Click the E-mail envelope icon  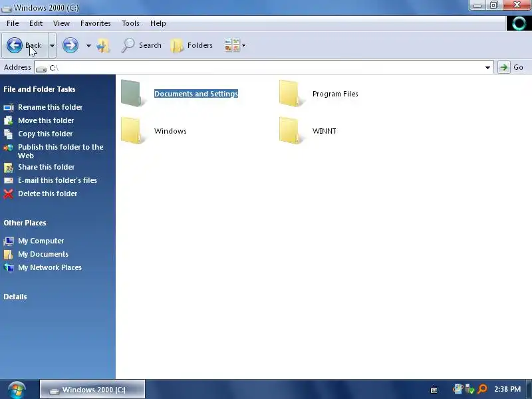(9, 180)
